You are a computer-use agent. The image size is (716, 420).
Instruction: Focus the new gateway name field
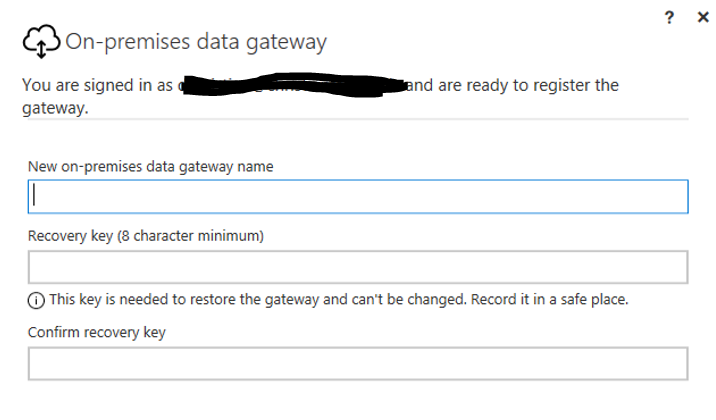358,196
